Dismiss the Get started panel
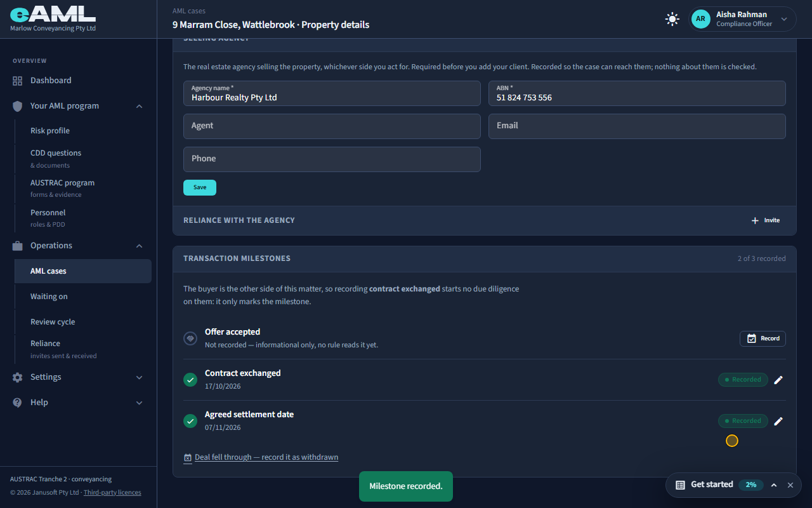Screen dimensions: 812x508 tap(790, 485)
